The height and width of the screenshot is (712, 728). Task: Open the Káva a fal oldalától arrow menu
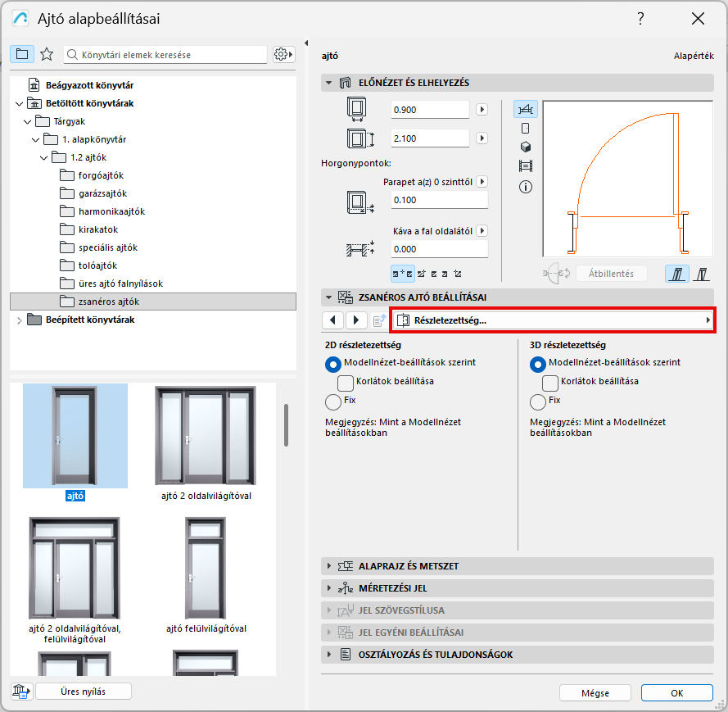point(482,231)
